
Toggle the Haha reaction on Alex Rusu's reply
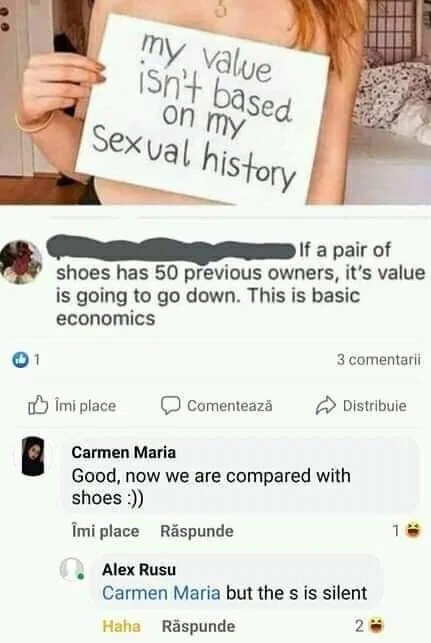tap(121, 626)
